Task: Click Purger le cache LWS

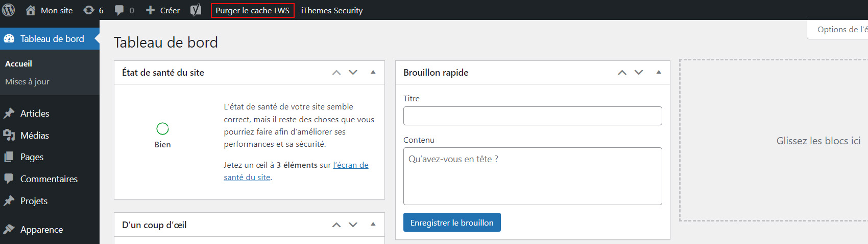Action: 253,10
